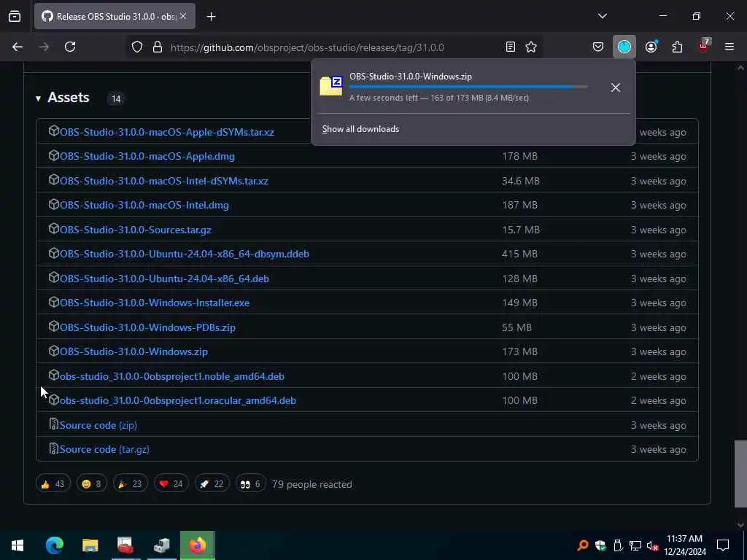Image resolution: width=747 pixels, height=560 pixels.
Task: Download OBS-Studio-31.0.0-Windows-PDBs.zip
Action: (x=147, y=327)
